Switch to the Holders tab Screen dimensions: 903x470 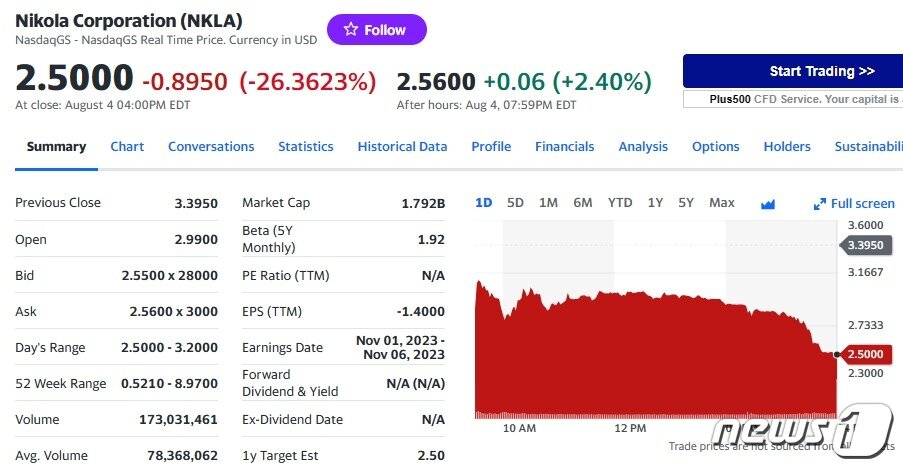point(787,146)
